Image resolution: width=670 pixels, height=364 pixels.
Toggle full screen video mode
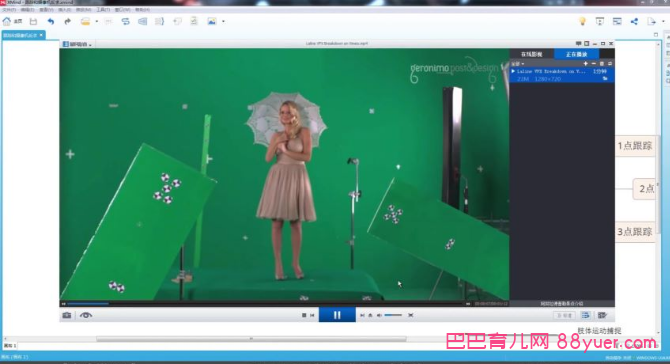[x=411, y=315]
